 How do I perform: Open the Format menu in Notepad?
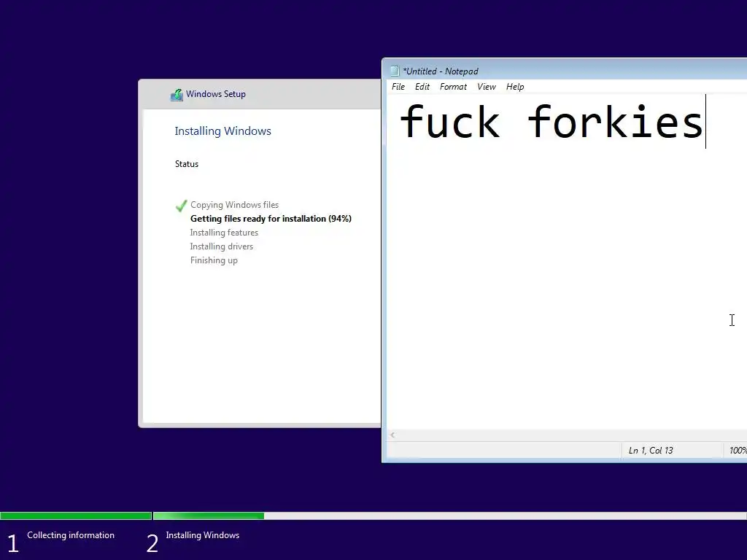(x=453, y=87)
